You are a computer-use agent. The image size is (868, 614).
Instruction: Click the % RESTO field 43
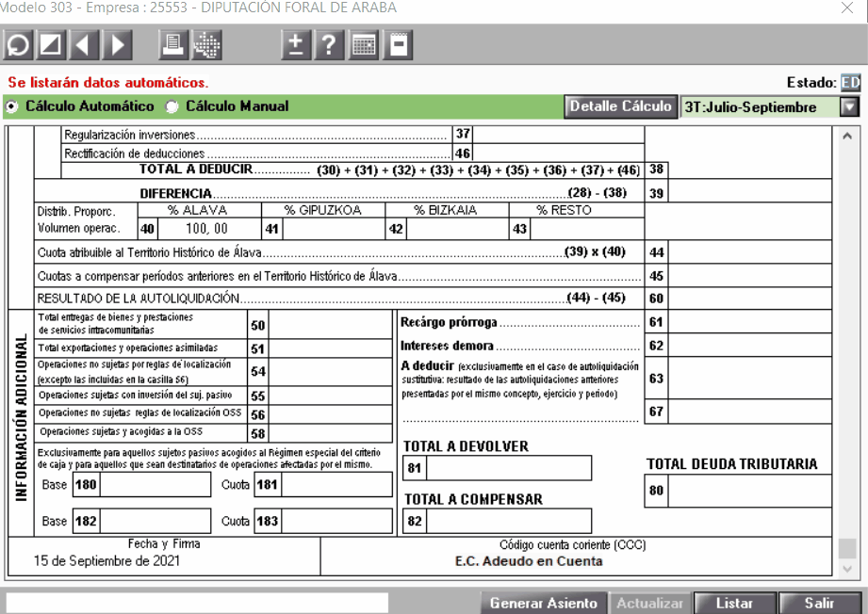[587, 229]
